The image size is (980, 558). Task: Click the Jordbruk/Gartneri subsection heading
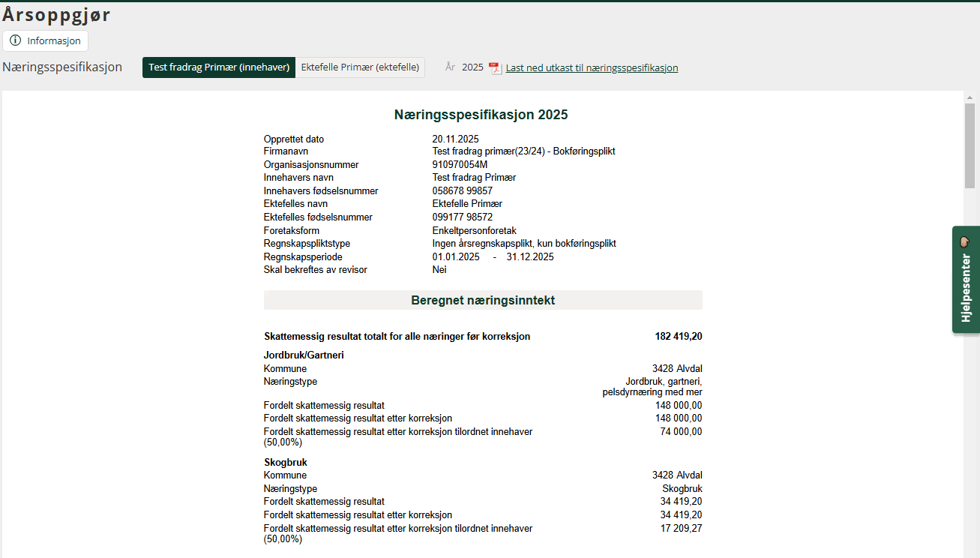tap(304, 355)
